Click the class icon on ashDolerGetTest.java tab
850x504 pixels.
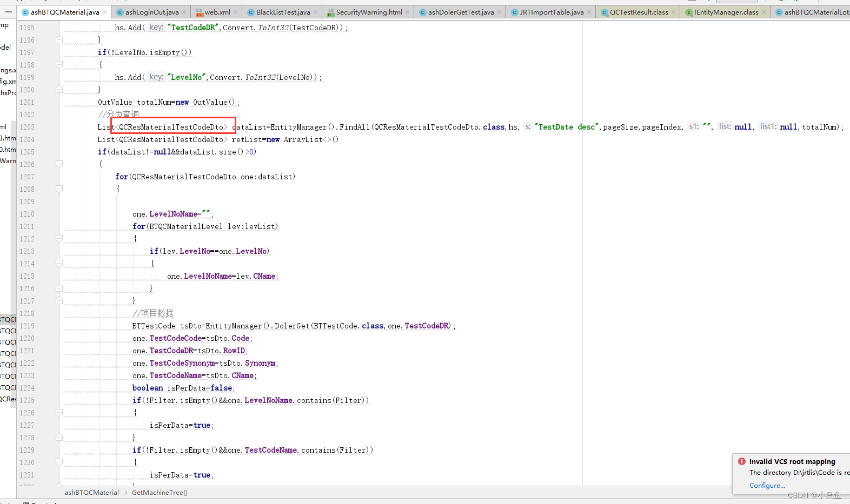point(423,12)
